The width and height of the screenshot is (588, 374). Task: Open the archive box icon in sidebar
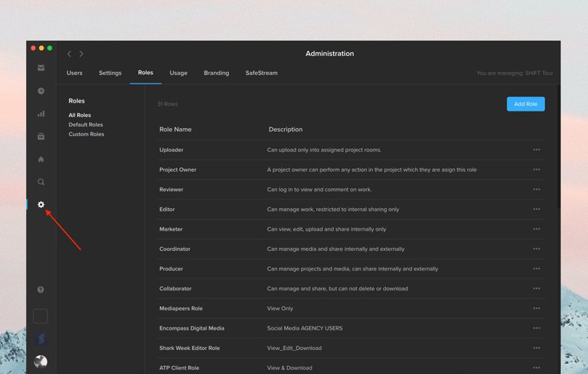[41, 136]
